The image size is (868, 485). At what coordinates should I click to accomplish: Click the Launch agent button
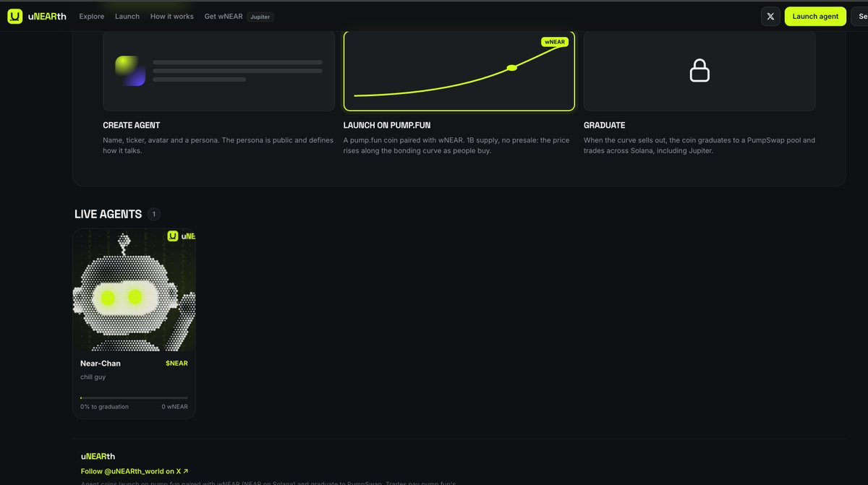[x=815, y=16]
